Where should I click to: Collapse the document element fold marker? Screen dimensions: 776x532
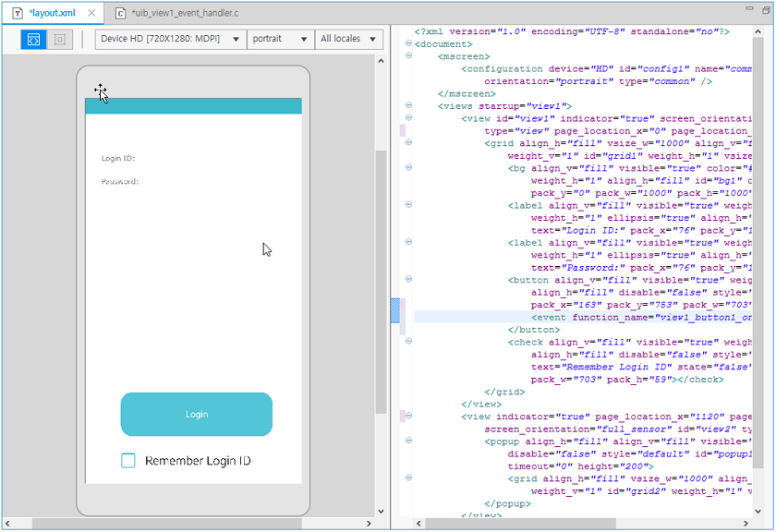click(x=408, y=43)
